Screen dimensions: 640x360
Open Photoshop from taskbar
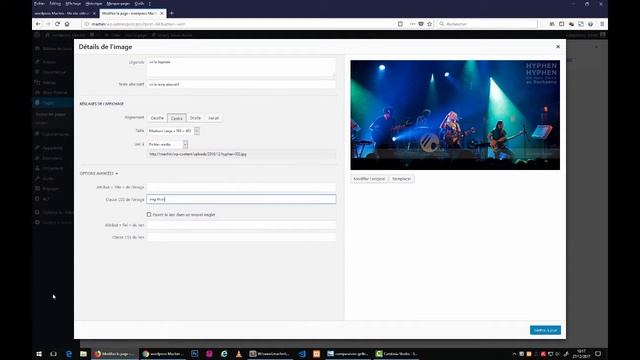coord(195,354)
